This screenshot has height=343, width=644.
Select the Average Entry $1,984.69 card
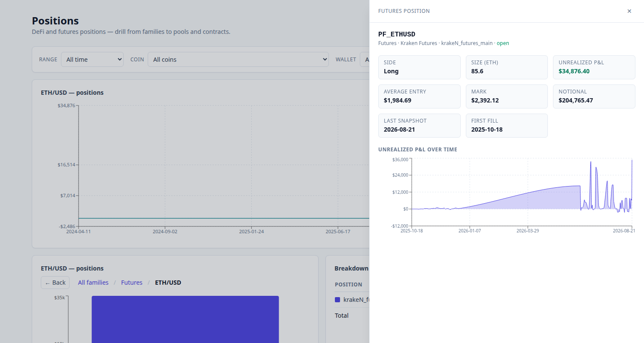tap(419, 96)
